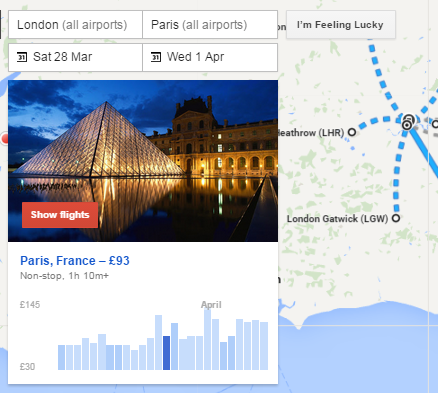Screen dimensions: 438x393
Task: Open the Paris (all airports) destination field
Action: click(210, 25)
